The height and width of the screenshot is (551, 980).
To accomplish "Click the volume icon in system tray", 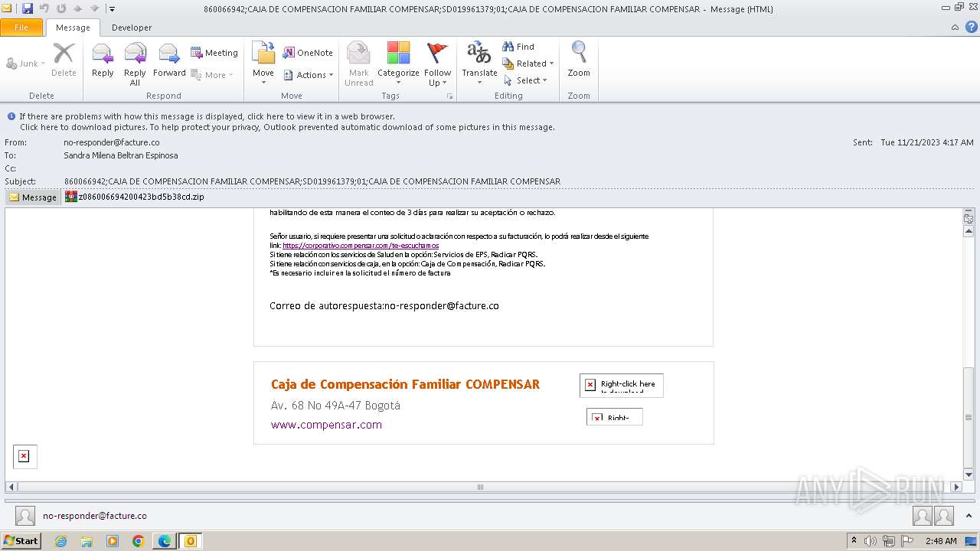I will pyautogui.click(x=871, y=541).
